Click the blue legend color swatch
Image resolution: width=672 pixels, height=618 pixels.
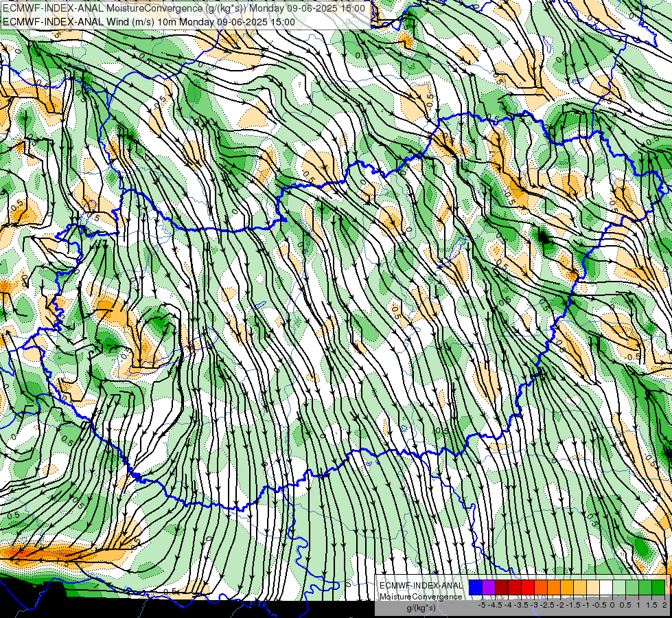[x=476, y=588]
